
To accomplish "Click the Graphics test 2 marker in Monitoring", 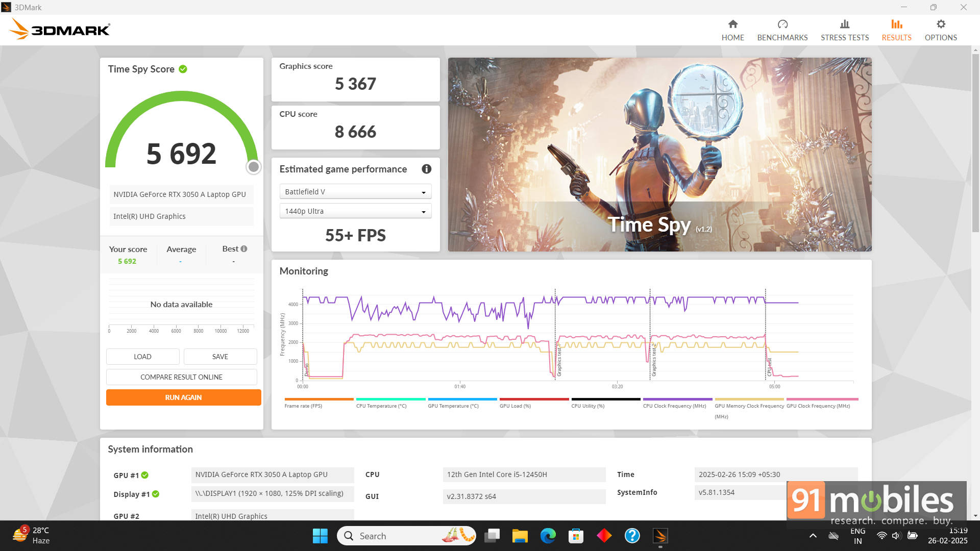I will 654,360.
